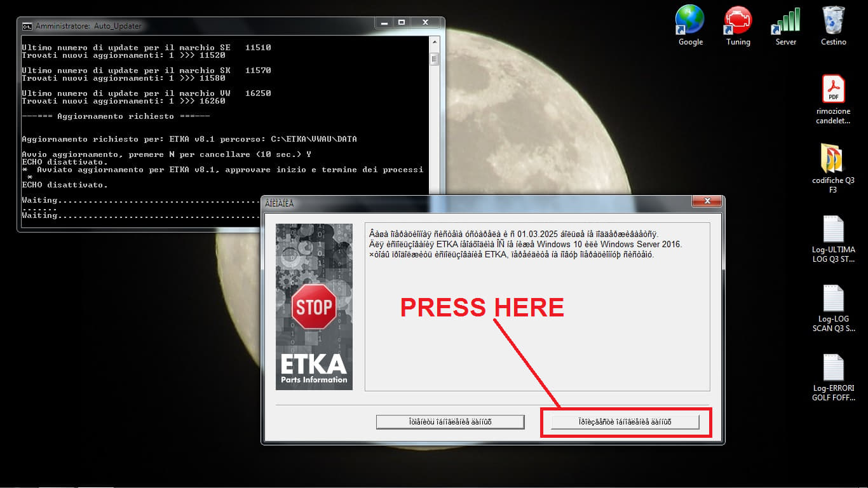The width and height of the screenshot is (868, 488).
Task: Open the Server desktop shortcut
Action: coord(785,25)
